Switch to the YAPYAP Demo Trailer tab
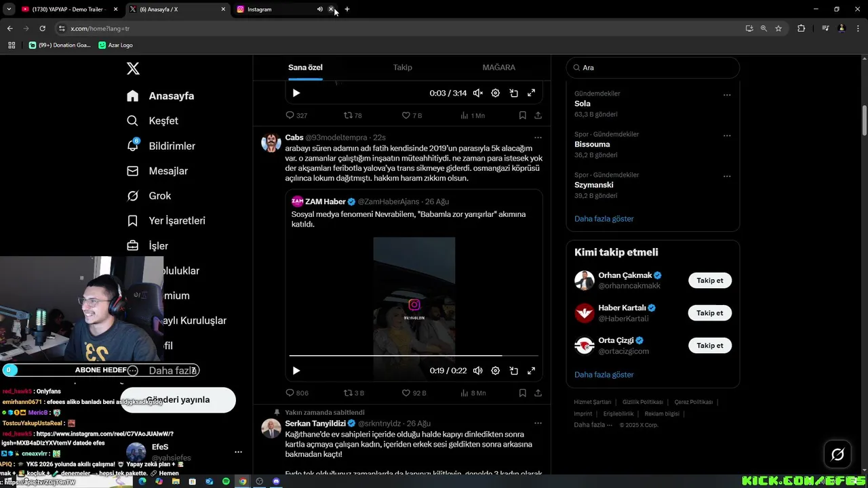Image resolution: width=868 pixels, height=488 pixels. tap(68, 9)
